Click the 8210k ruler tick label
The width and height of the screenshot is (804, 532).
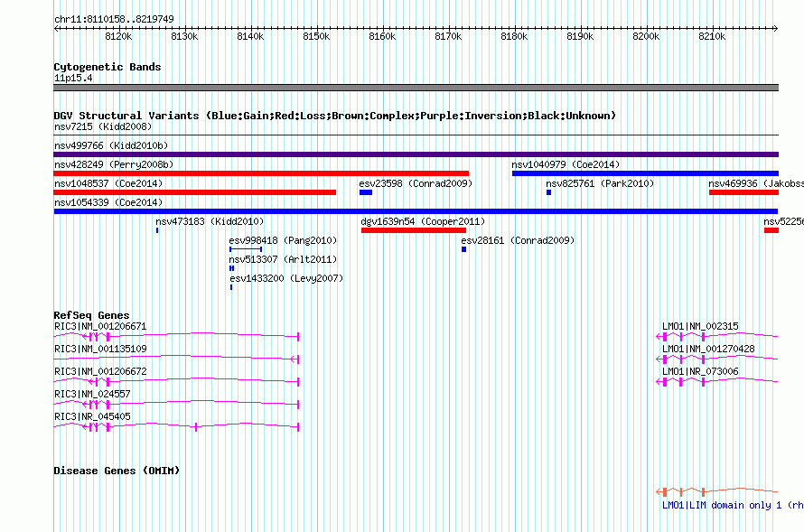[712, 36]
